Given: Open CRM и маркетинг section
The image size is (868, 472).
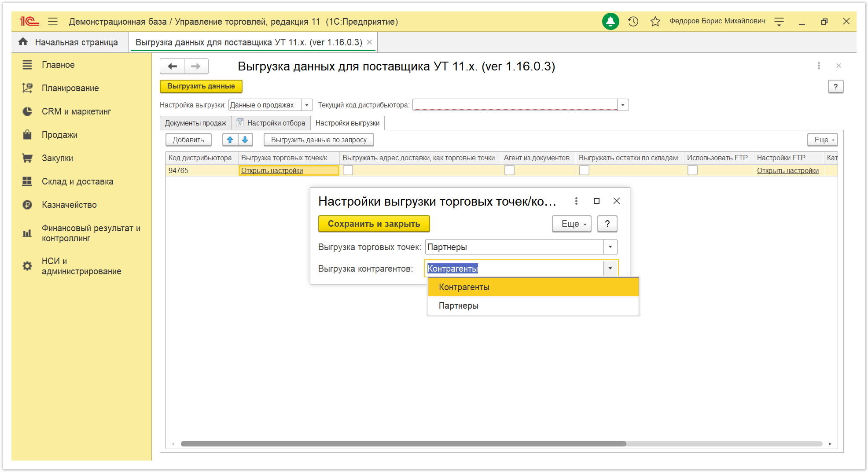Looking at the screenshot, I should click(76, 111).
